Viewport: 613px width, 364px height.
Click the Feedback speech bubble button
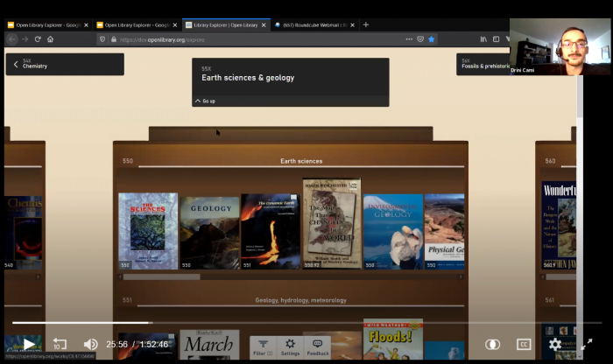tap(318, 346)
